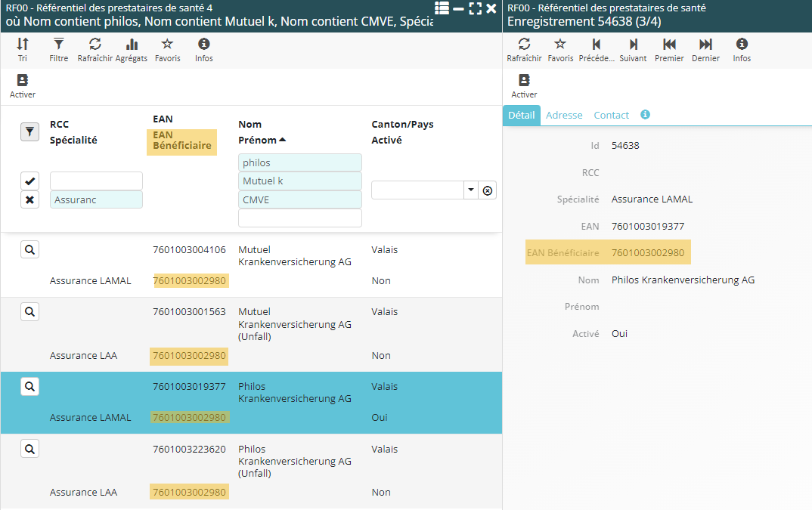Go to Précédent record
Viewport: 812px width, 510px height.
coord(597,50)
